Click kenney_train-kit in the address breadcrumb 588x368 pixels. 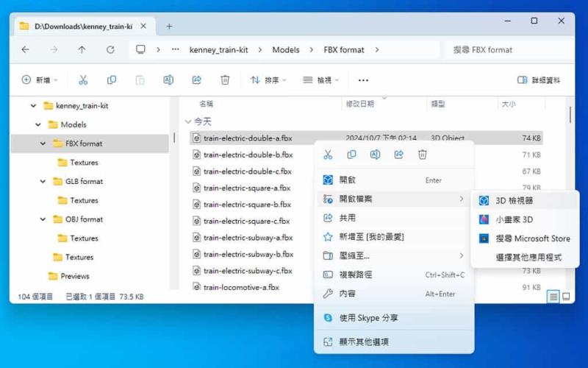click(x=218, y=49)
